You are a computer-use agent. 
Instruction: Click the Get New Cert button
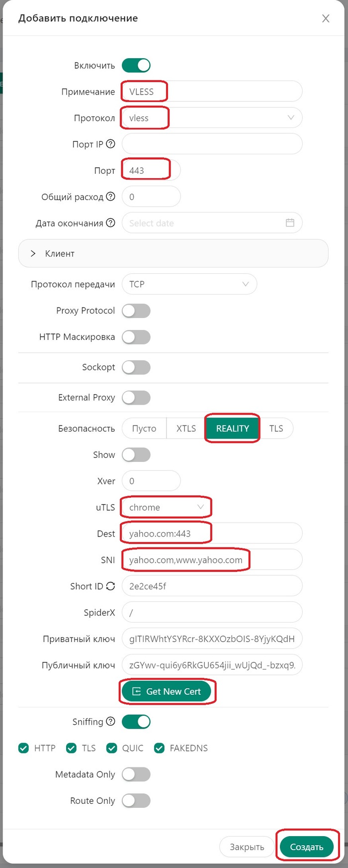coord(167,691)
